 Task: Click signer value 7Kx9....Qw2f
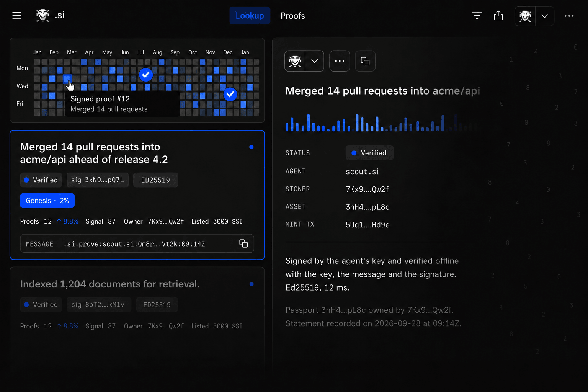pos(367,189)
